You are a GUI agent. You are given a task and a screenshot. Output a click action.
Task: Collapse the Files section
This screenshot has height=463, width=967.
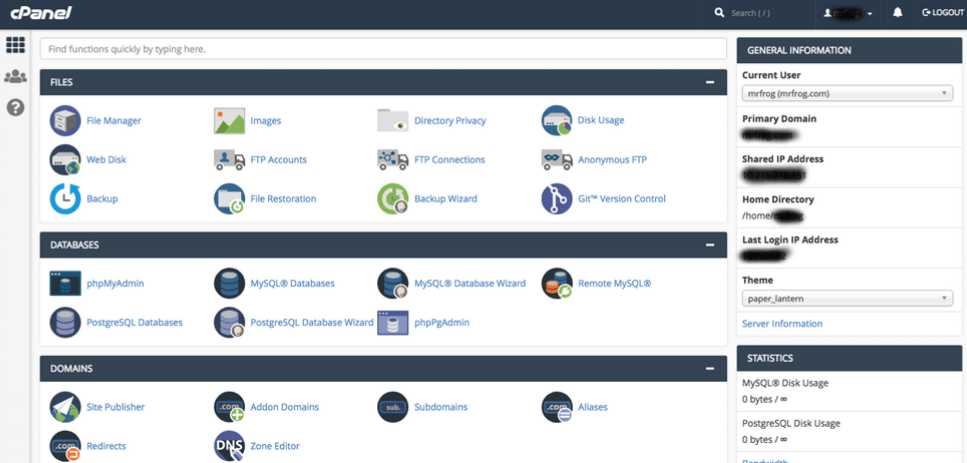[710, 82]
